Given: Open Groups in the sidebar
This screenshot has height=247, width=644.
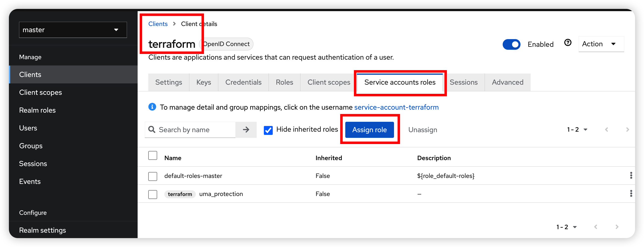Looking at the screenshot, I should pyautogui.click(x=73, y=146).
